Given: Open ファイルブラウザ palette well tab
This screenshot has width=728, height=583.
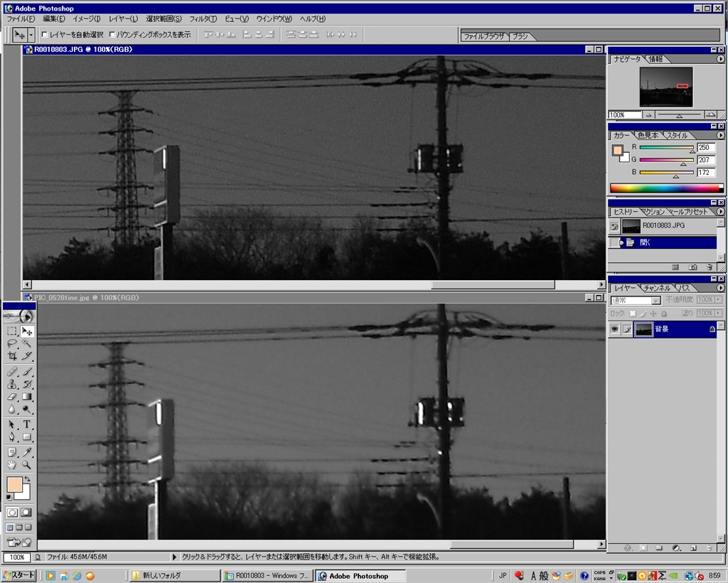Looking at the screenshot, I should click(x=483, y=36).
